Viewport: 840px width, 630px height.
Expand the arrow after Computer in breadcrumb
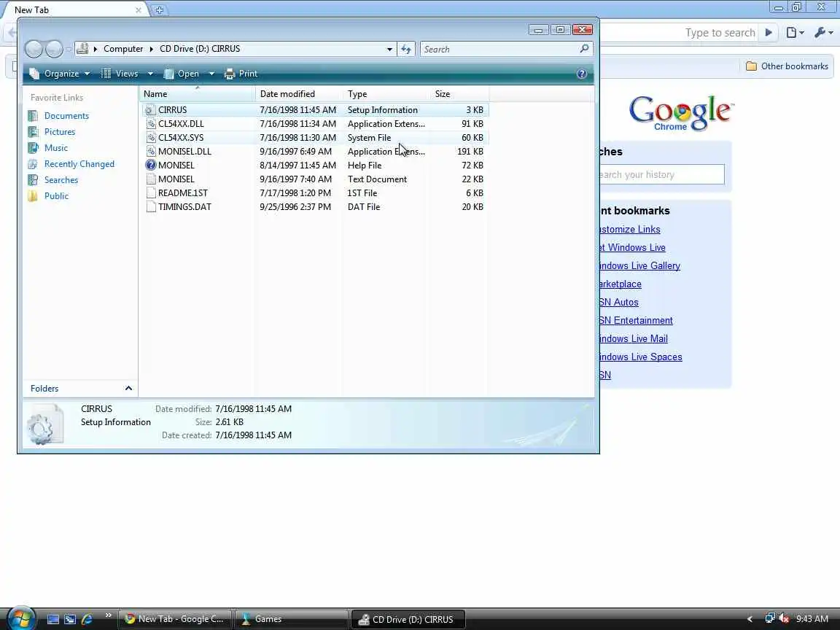152,49
